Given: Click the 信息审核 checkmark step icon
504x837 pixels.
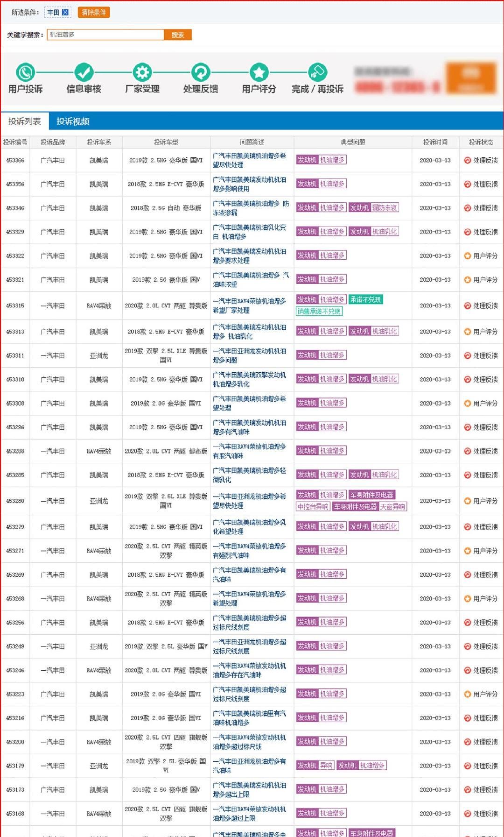Looking at the screenshot, I should tap(84, 72).
